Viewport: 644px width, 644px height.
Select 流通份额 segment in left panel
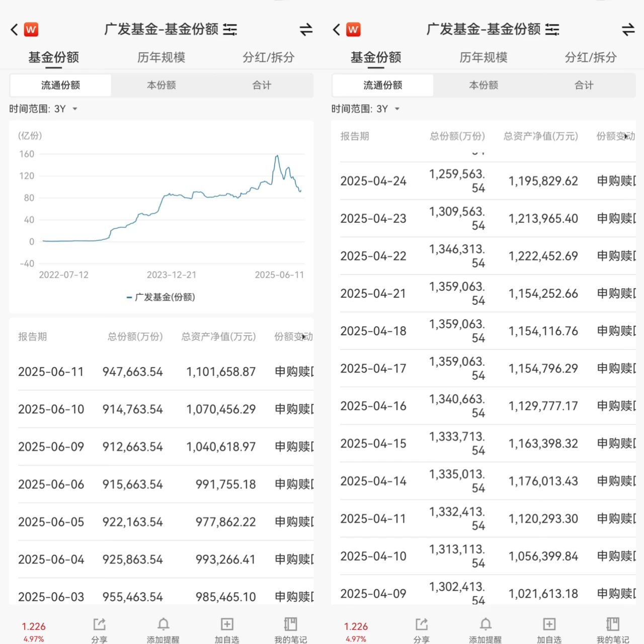60,86
